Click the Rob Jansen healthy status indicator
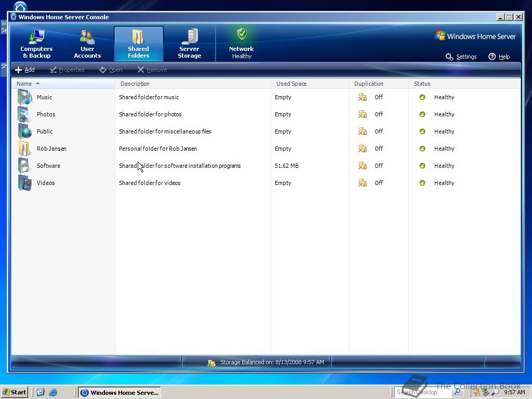This screenshot has width=532, height=399. (x=422, y=149)
